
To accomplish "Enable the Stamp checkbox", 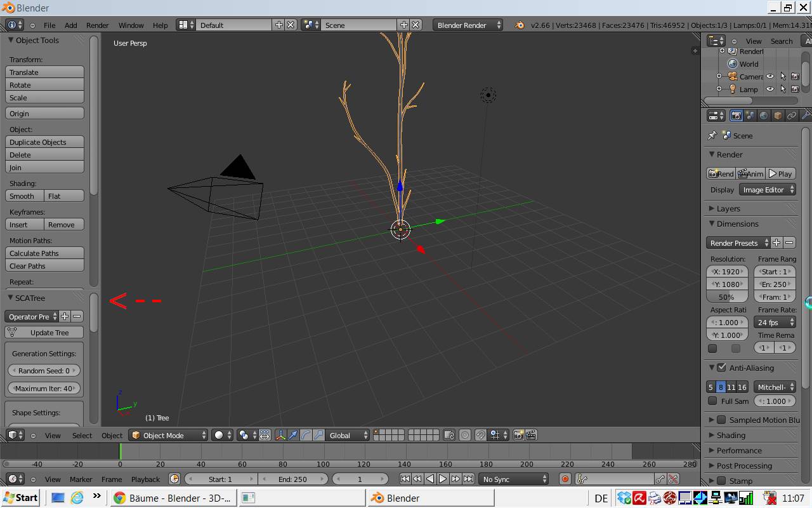I will (721, 481).
